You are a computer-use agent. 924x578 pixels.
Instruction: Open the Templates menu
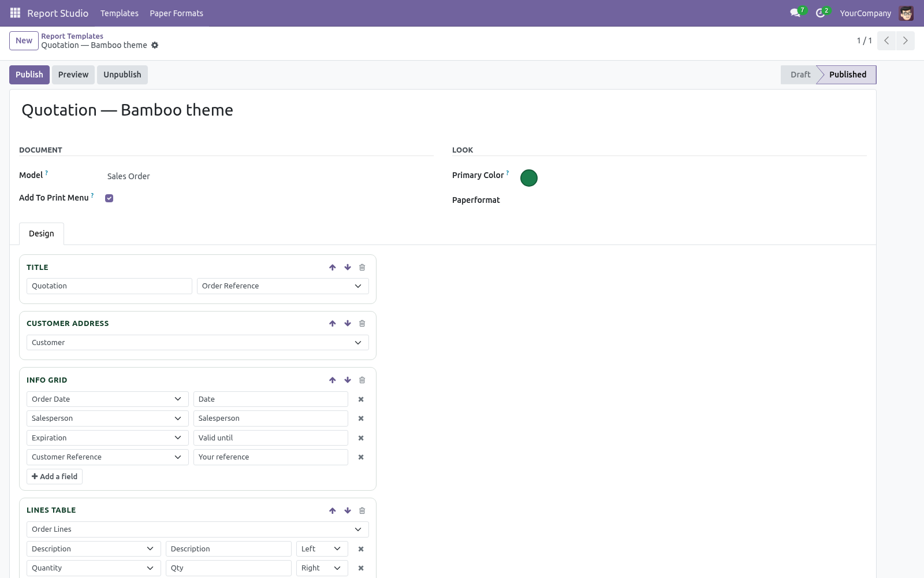coord(120,13)
